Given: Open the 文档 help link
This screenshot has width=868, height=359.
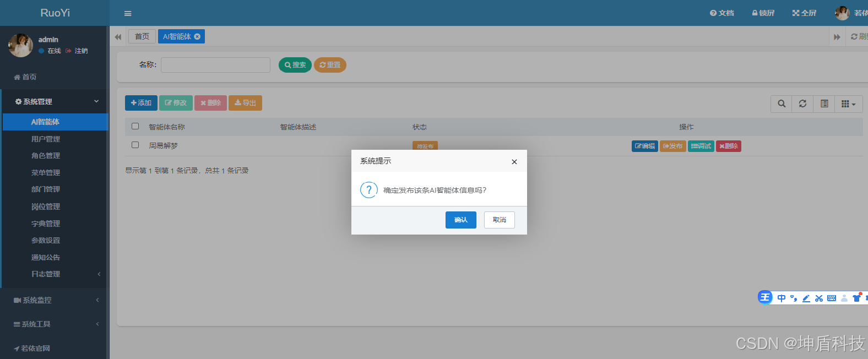Looking at the screenshot, I should pyautogui.click(x=721, y=13).
